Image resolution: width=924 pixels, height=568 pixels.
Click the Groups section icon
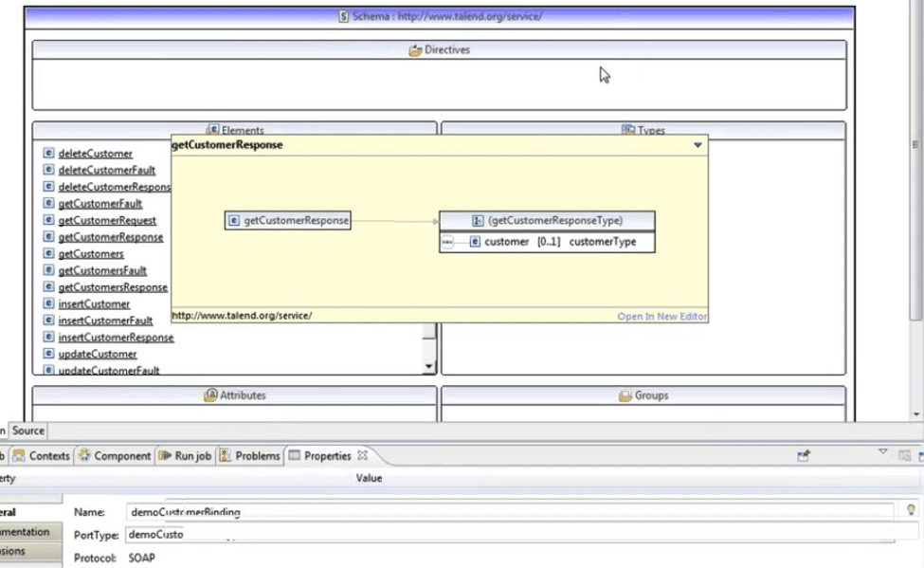[625, 395]
